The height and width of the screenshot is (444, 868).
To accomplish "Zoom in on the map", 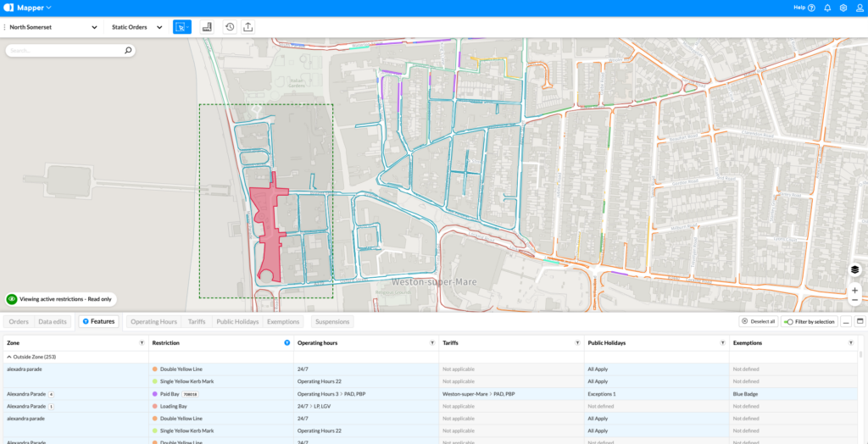I will point(854,290).
